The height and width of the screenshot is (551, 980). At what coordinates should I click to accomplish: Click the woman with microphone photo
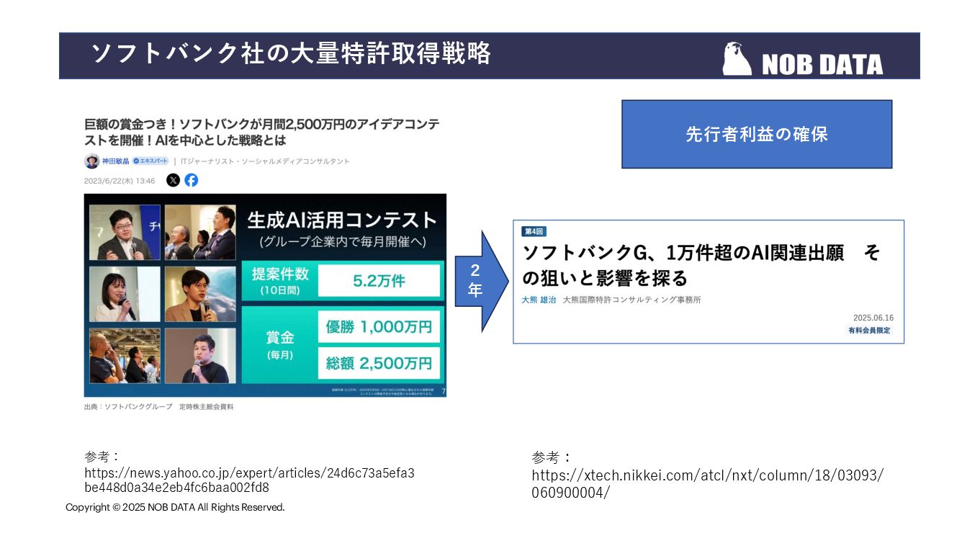pyautogui.click(x=125, y=294)
